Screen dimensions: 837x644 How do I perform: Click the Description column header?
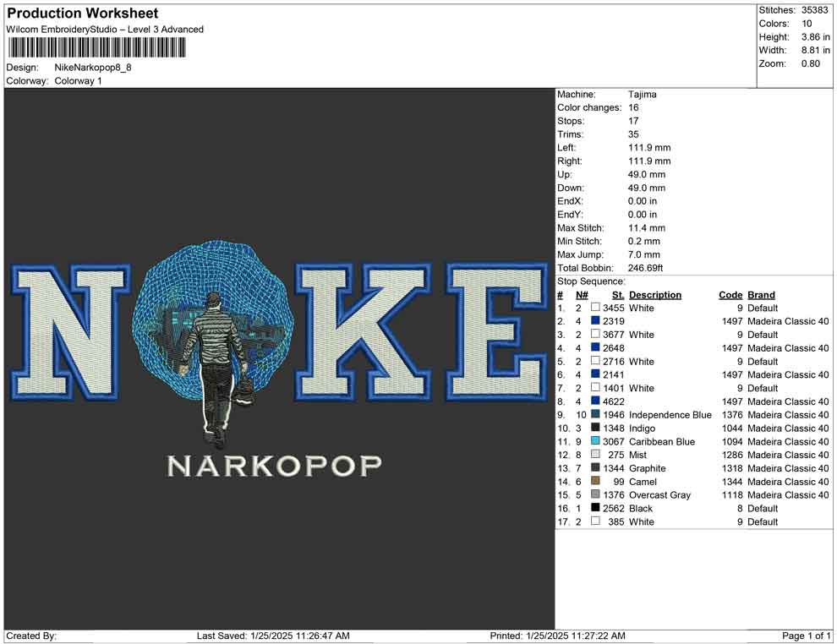coord(655,295)
